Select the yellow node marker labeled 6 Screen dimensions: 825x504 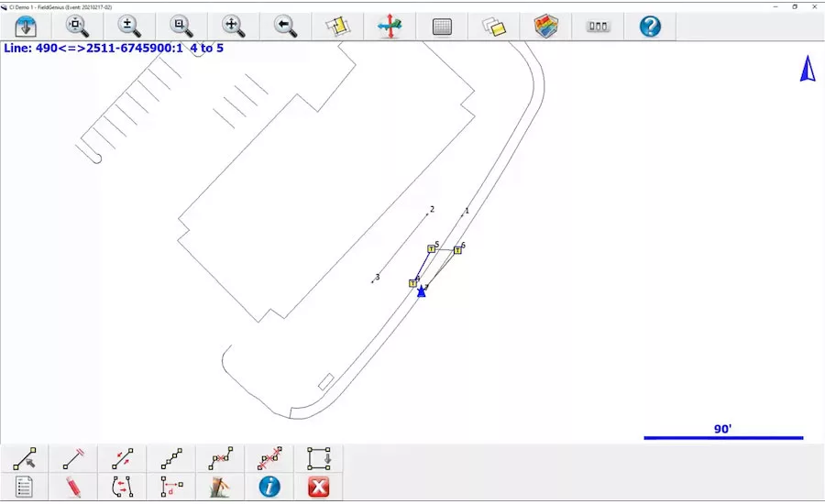pos(457,250)
